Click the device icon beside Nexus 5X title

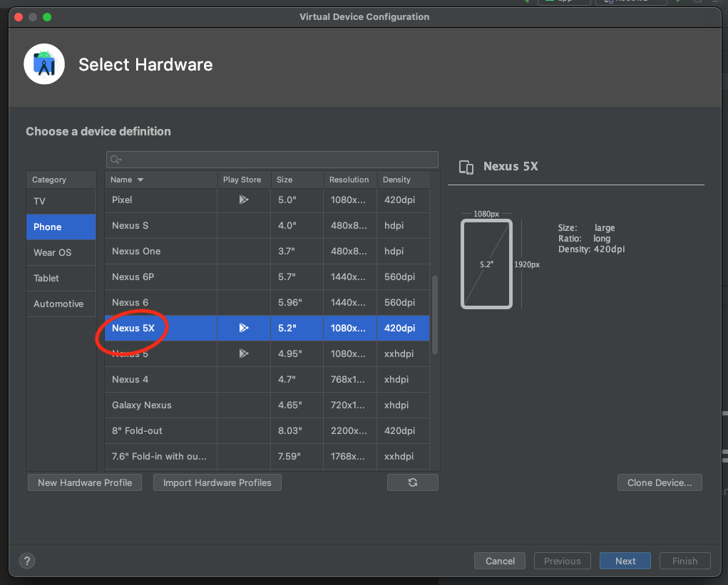pyautogui.click(x=466, y=167)
